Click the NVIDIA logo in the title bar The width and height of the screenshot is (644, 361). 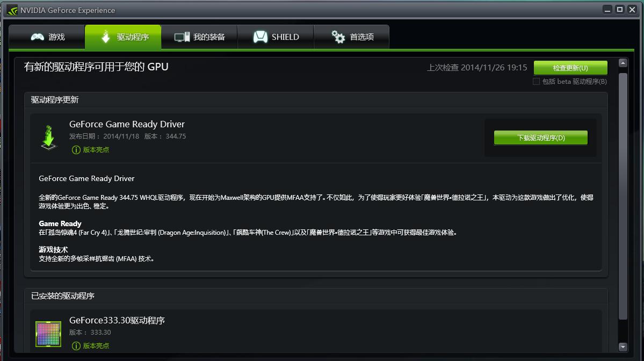[12, 10]
